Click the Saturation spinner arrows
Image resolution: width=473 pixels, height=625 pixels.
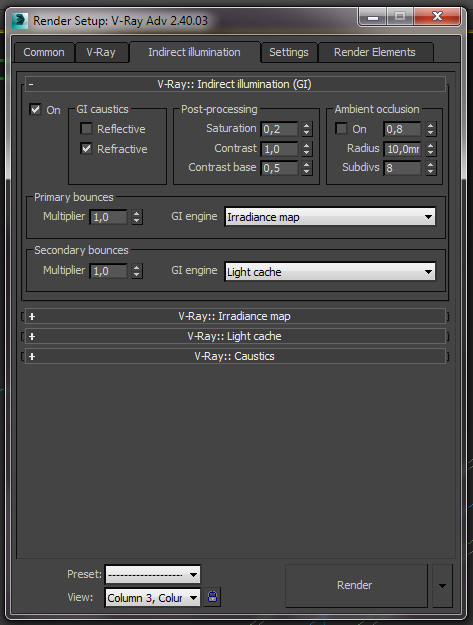click(x=306, y=129)
